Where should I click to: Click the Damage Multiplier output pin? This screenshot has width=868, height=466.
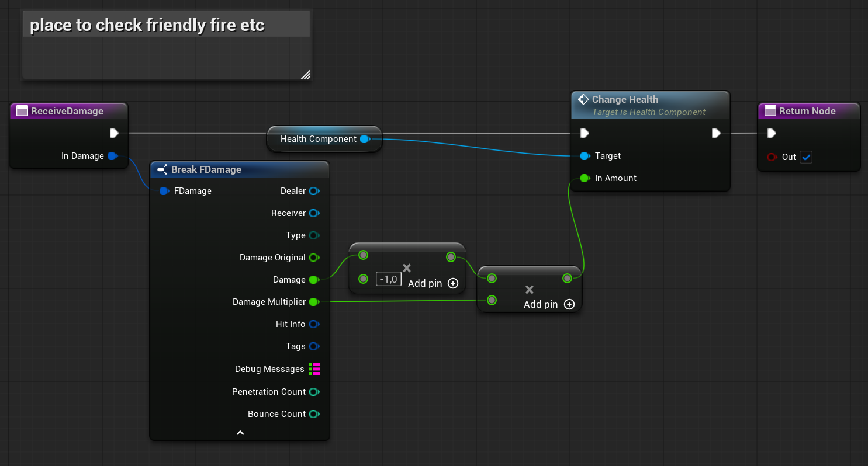314,302
